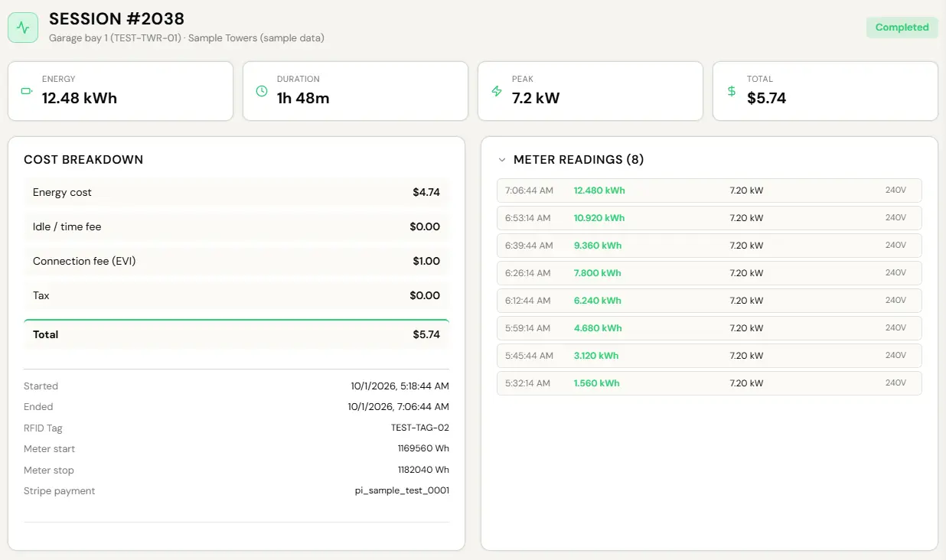Click the lightning bolt Peak icon
Viewport: 946px width, 560px height.
point(497,91)
